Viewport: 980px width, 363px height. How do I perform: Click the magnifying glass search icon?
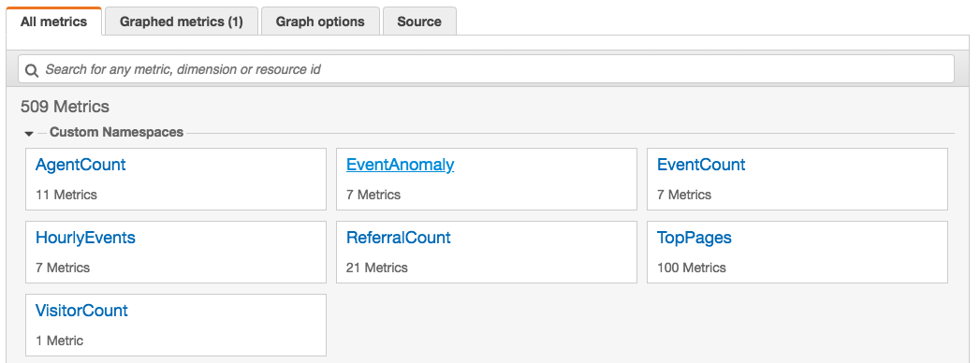click(31, 69)
